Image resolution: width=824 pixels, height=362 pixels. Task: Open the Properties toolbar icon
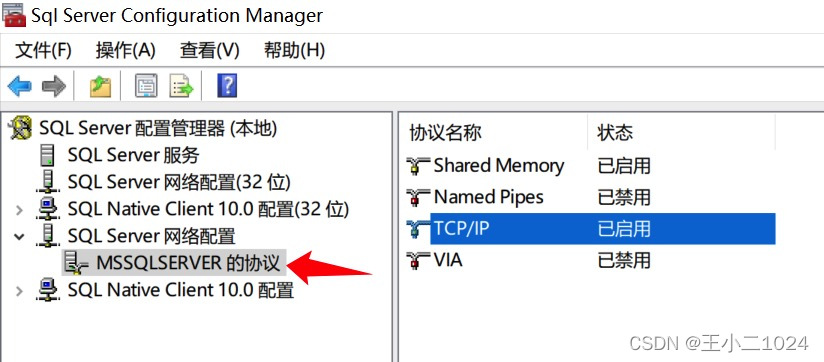pyautogui.click(x=146, y=86)
